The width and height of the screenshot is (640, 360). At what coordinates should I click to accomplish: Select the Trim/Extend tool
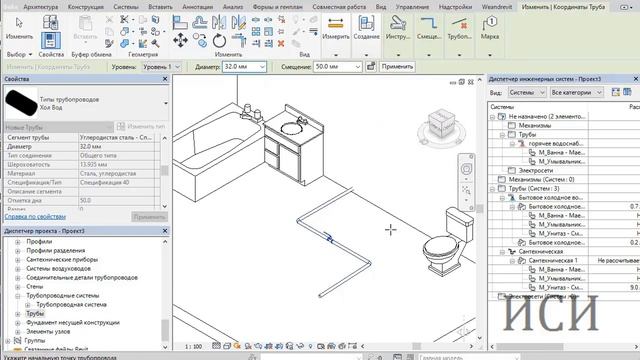click(239, 41)
